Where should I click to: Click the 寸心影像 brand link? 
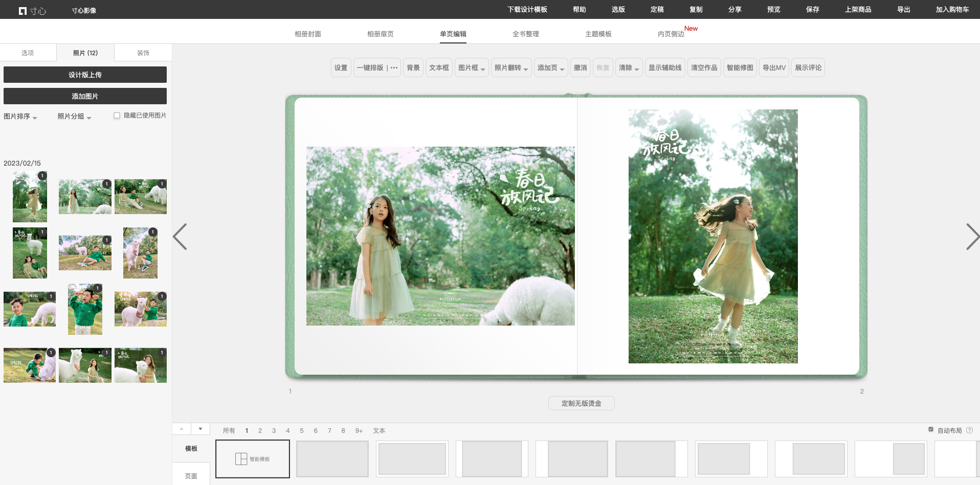pyautogui.click(x=84, y=10)
